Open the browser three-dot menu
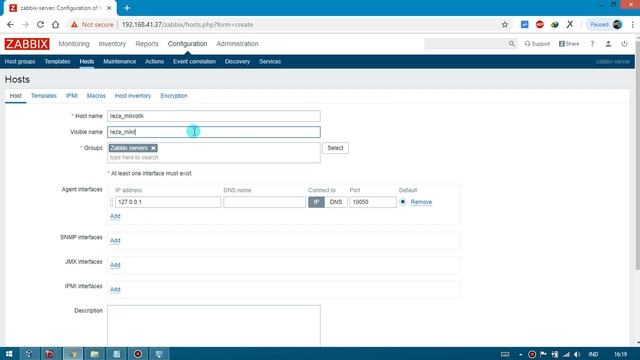 [633, 24]
